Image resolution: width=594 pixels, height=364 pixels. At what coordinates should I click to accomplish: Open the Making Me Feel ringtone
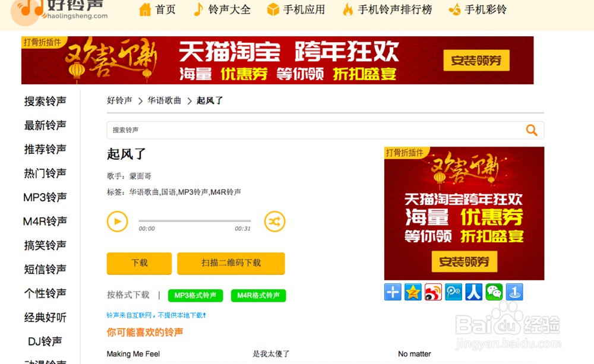point(133,354)
